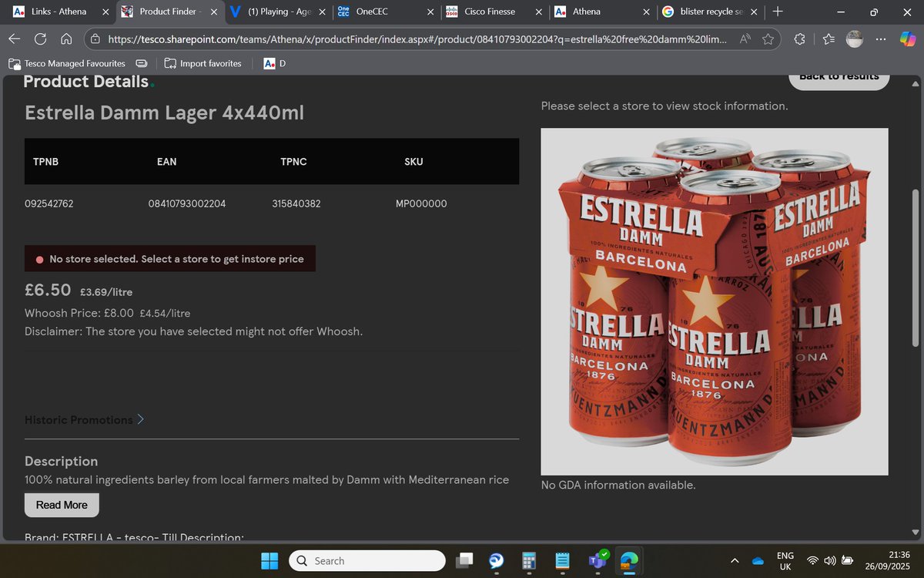Click the taskbar Search box

pos(367,560)
